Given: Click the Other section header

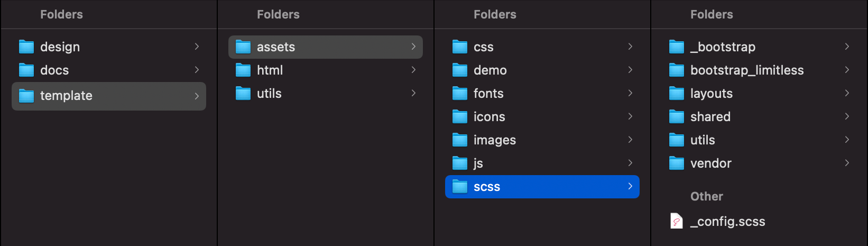Looking at the screenshot, I should [x=706, y=196].
